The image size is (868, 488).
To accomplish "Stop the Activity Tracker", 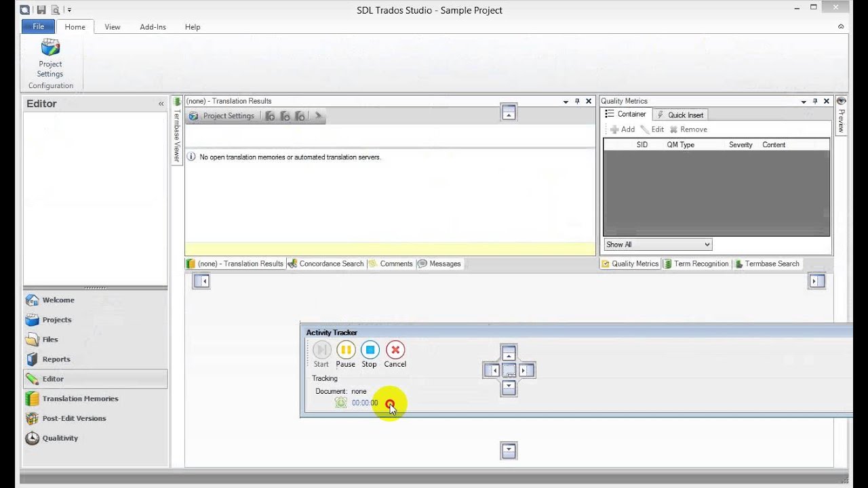I will tap(370, 354).
